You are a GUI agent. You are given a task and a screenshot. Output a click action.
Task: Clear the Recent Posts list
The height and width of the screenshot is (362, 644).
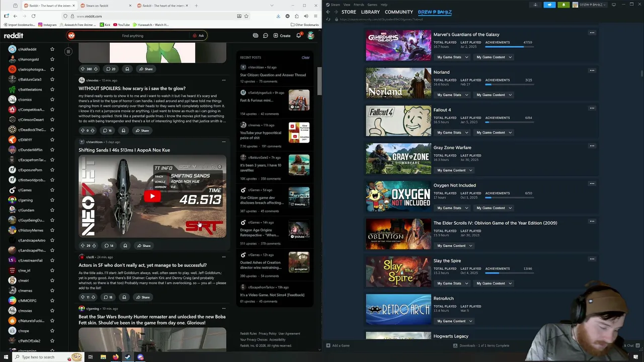305,57
